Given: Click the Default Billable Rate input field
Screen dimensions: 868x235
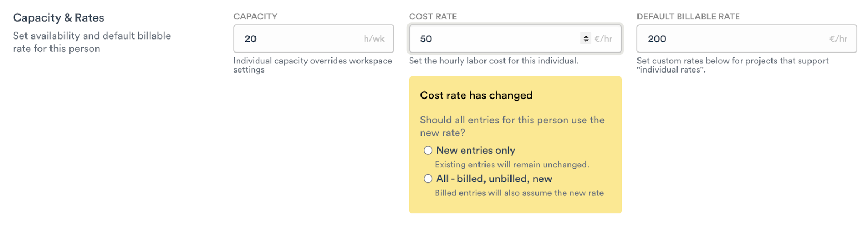Looking at the screenshot, I should (x=732, y=39).
